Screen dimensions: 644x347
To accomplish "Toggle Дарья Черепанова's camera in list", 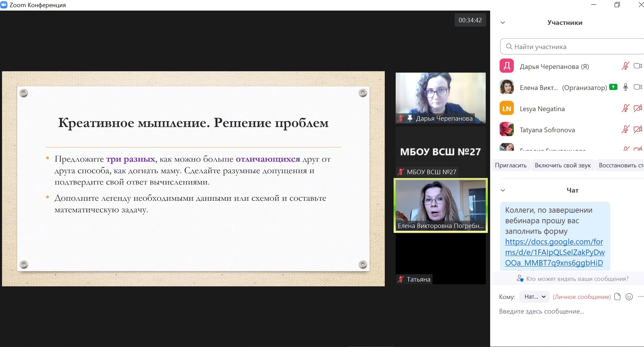I will click(638, 66).
